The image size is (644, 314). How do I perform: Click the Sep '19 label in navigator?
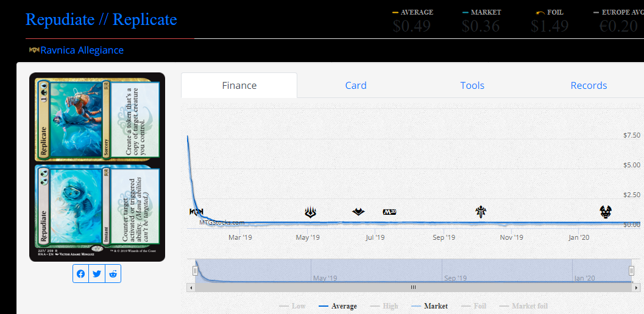[x=456, y=278]
